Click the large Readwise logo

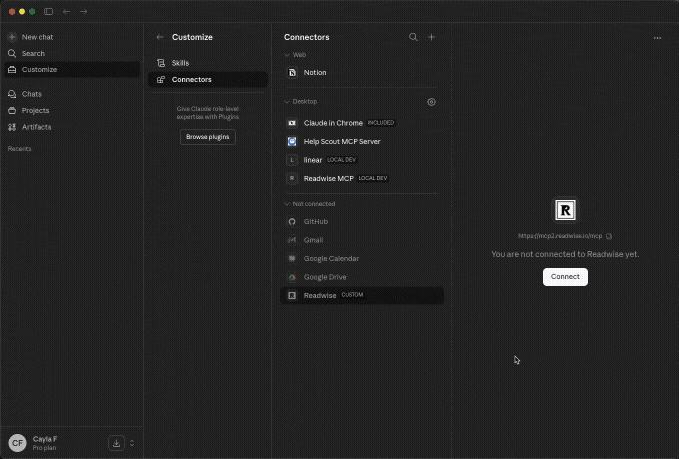565,210
